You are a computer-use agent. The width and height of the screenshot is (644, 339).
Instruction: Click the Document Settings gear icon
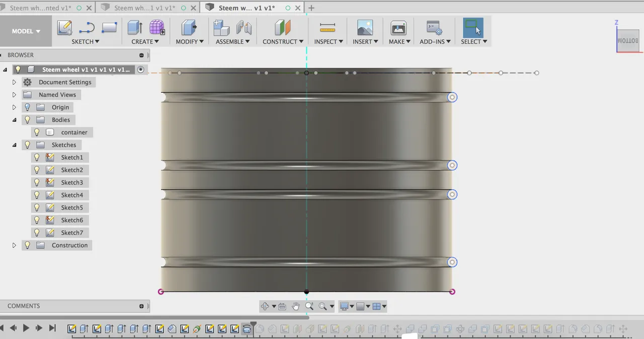pyautogui.click(x=28, y=82)
